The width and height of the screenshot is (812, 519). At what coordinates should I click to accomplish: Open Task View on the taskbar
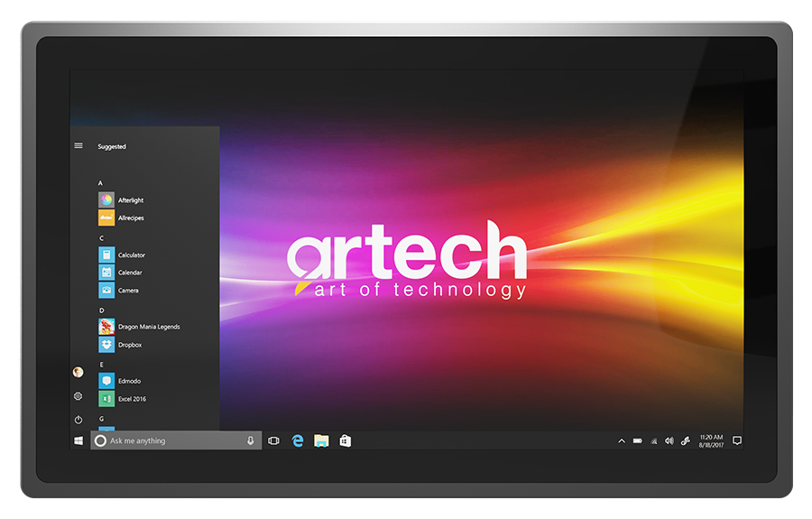(273, 440)
